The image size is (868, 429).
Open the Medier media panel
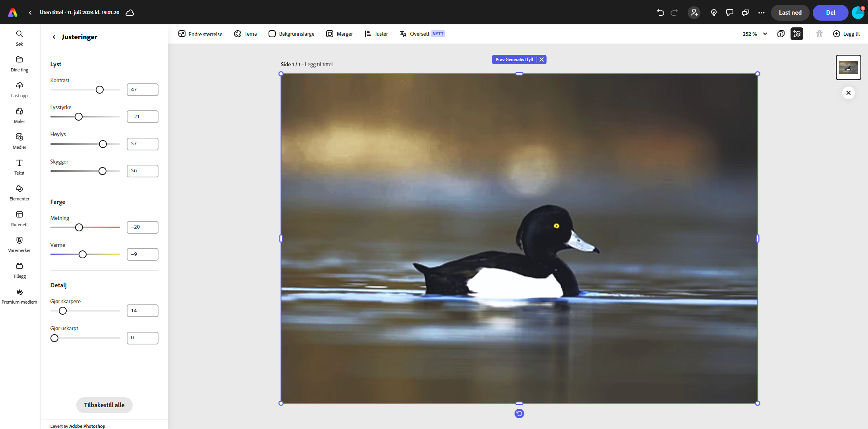point(19,137)
